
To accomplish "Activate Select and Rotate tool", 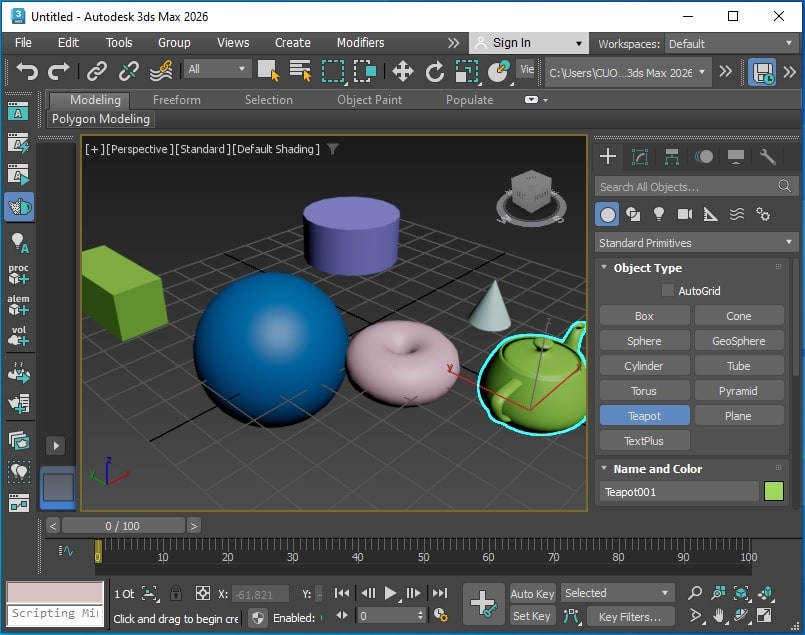I will (x=435, y=71).
